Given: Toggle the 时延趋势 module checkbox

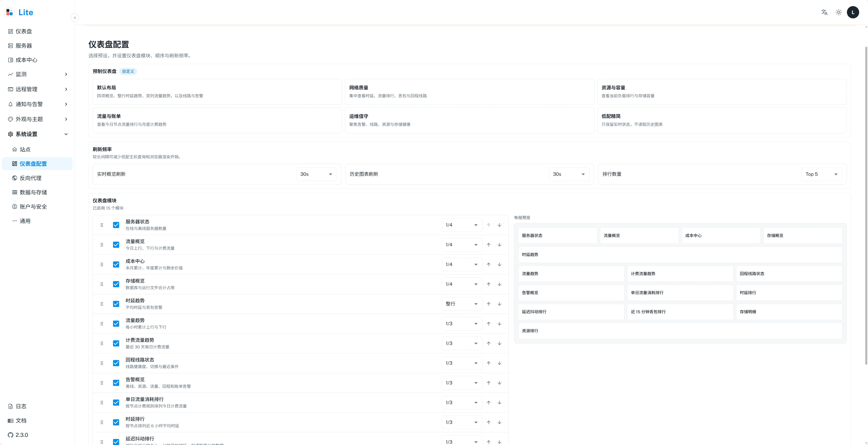Looking at the screenshot, I should (116, 304).
